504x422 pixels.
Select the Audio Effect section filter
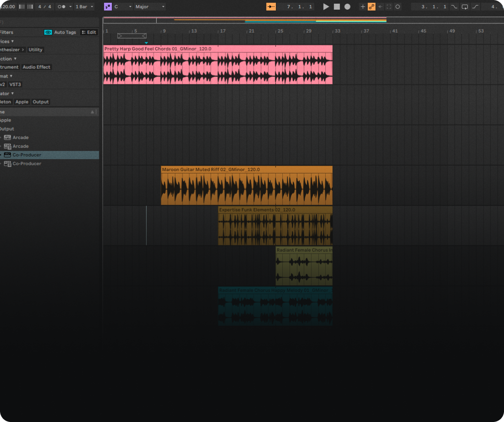coord(36,67)
